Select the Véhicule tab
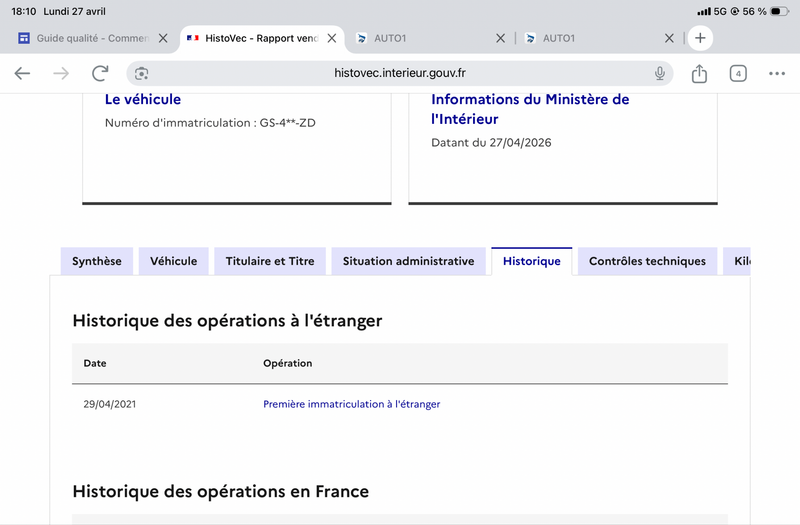Viewport: 800px width, 525px height. (x=173, y=261)
